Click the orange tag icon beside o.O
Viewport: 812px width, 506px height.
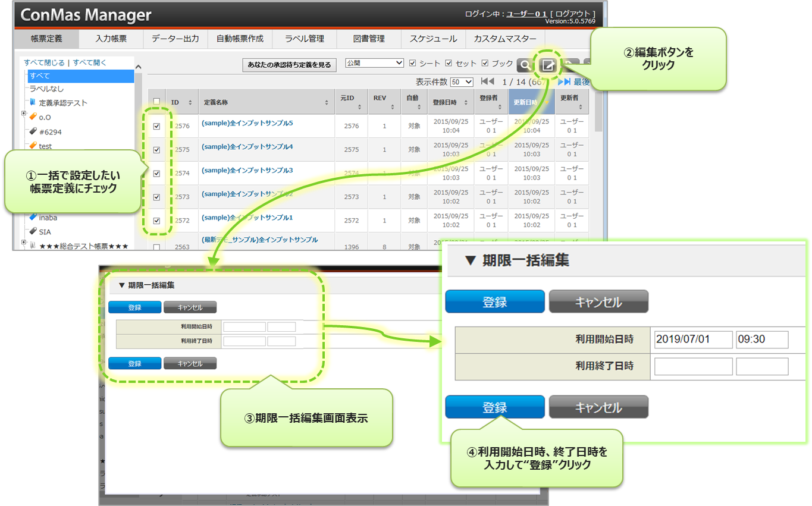(x=33, y=117)
